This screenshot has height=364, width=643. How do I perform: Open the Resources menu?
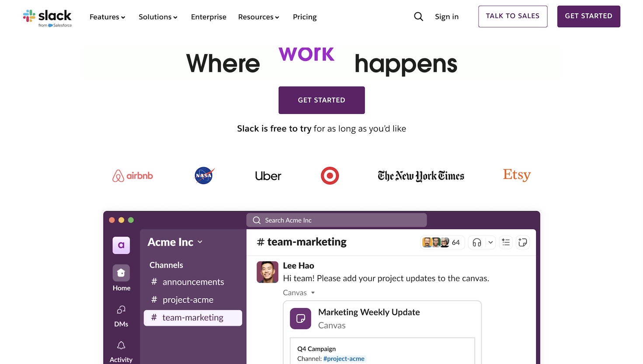point(258,17)
